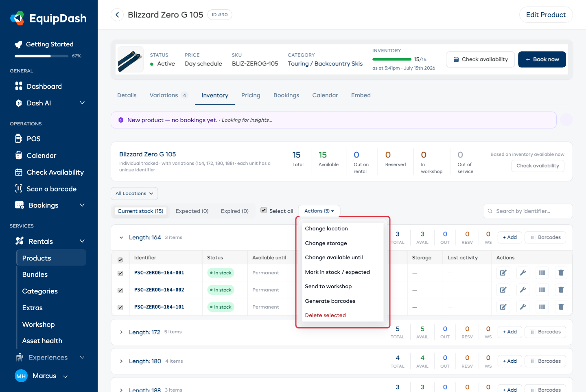Open Touring / Backcountry Skis category link

point(325,64)
